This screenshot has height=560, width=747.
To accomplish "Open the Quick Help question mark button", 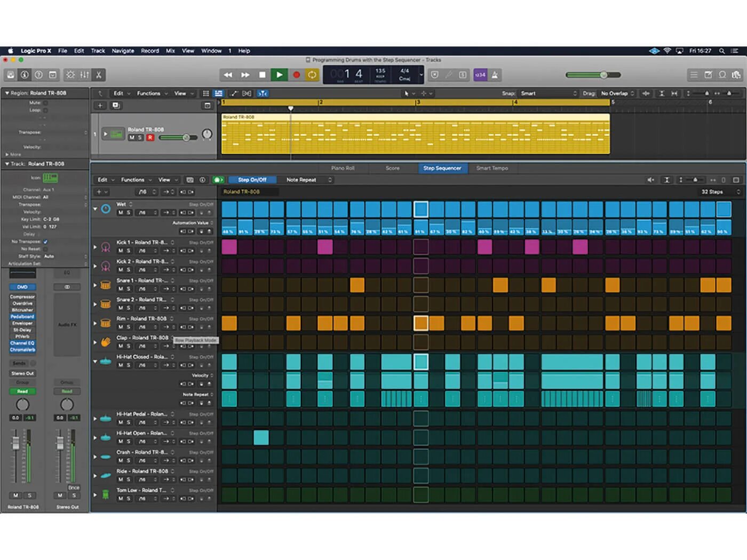I will [x=38, y=75].
